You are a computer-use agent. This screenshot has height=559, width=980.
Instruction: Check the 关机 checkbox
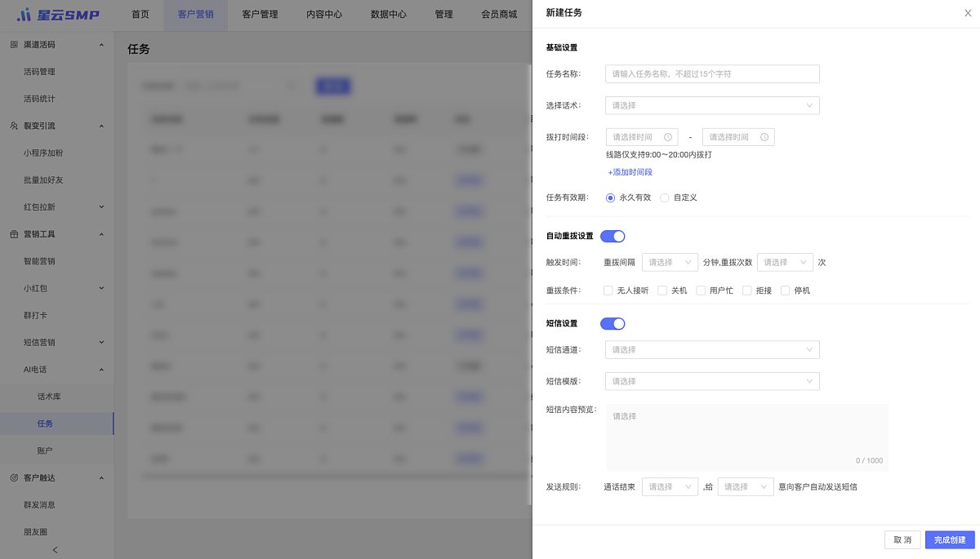point(662,291)
